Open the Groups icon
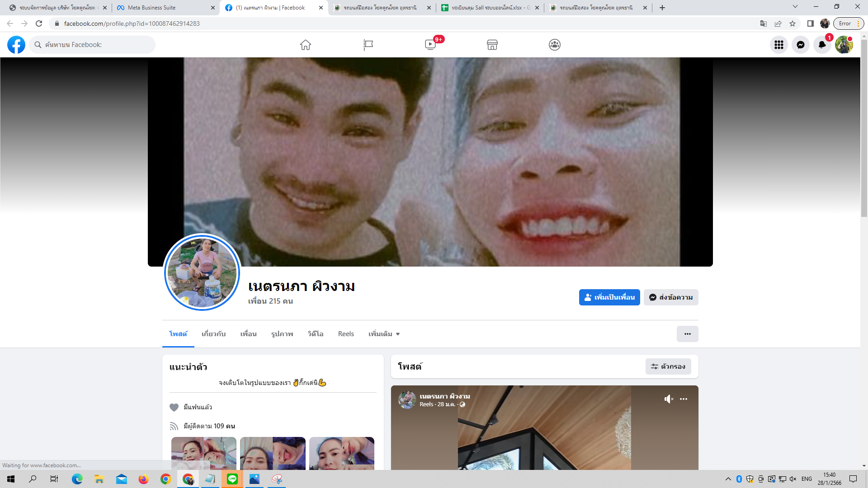The height and width of the screenshot is (488, 868). click(x=555, y=45)
